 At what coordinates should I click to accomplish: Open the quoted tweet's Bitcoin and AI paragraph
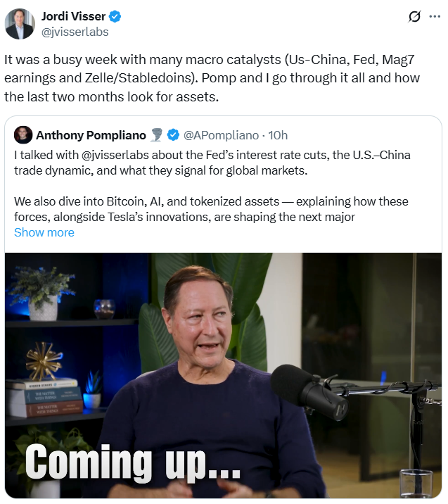pos(211,209)
